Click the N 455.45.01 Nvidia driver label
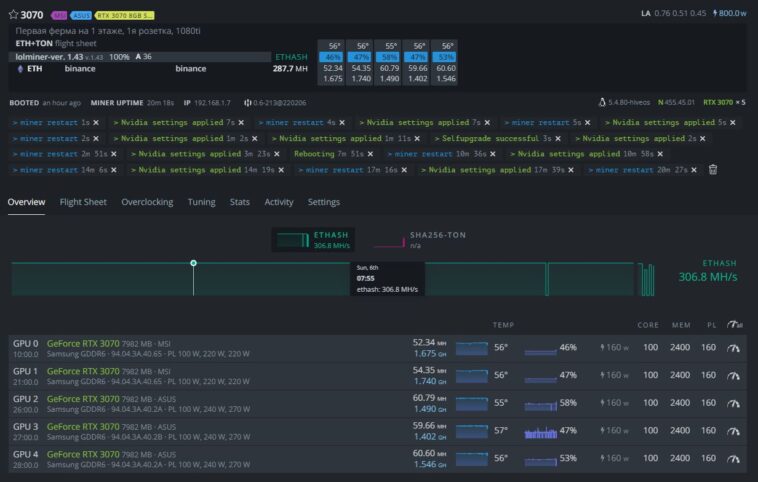This screenshot has height=482, width=758. (x=676, y=102)
